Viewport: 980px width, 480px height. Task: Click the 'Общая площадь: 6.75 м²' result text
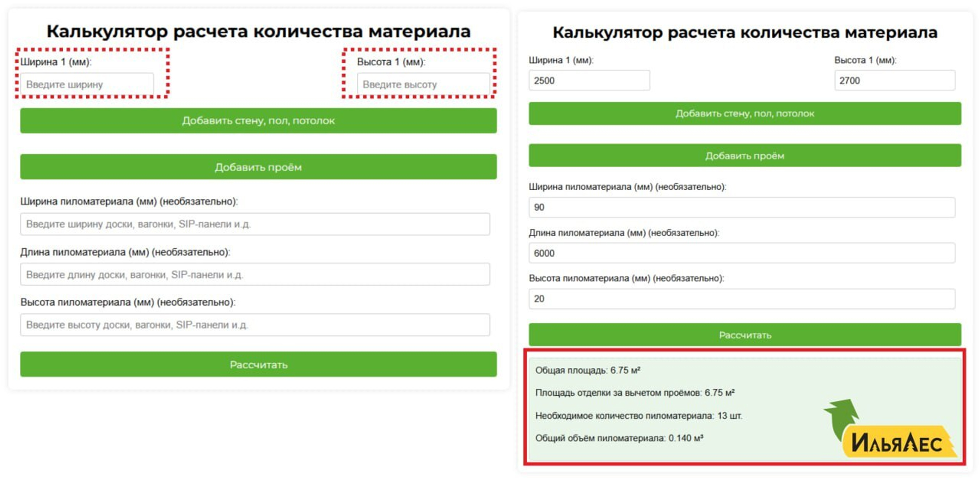(x=587, y=370)
